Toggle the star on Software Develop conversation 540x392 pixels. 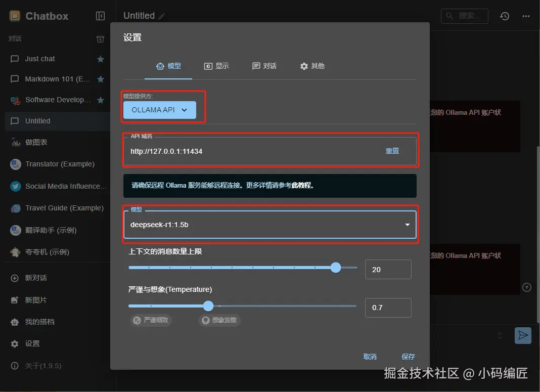[x=101, y=100]
